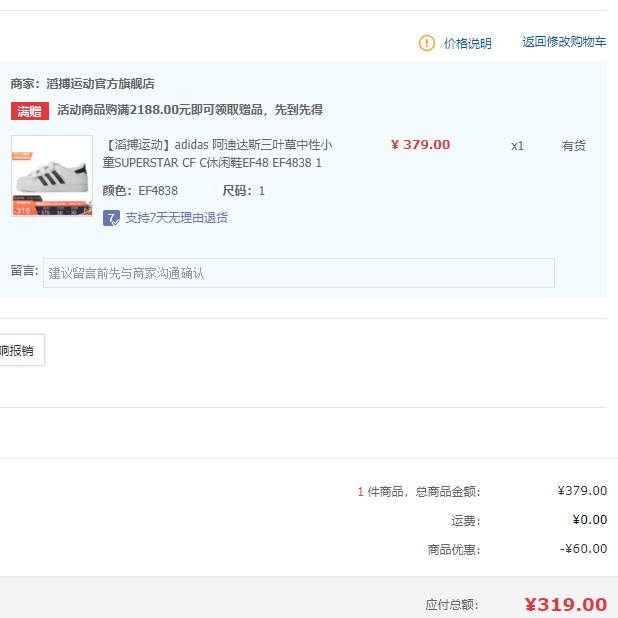Select the quantity text x1

pos(517,146)
